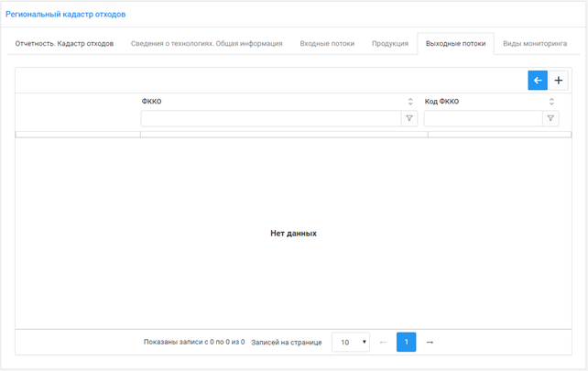Open the Виды мониторинга tab

click(535, 44)
